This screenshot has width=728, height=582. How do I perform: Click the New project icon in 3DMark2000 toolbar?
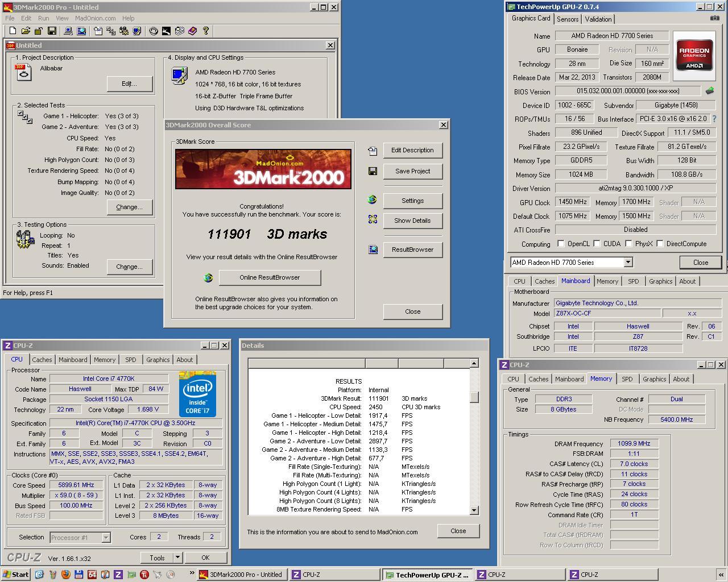click(x=13, y=31)
